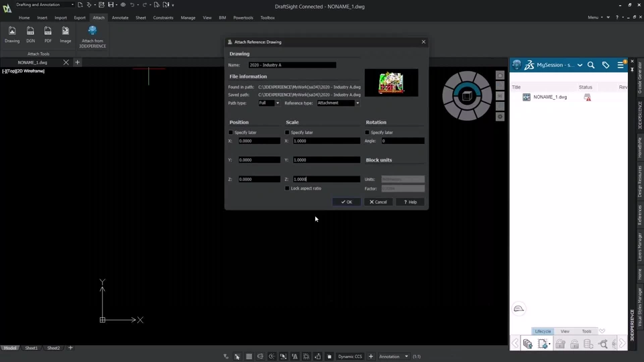Click the Rotation Angle input field

pos(402,141)
